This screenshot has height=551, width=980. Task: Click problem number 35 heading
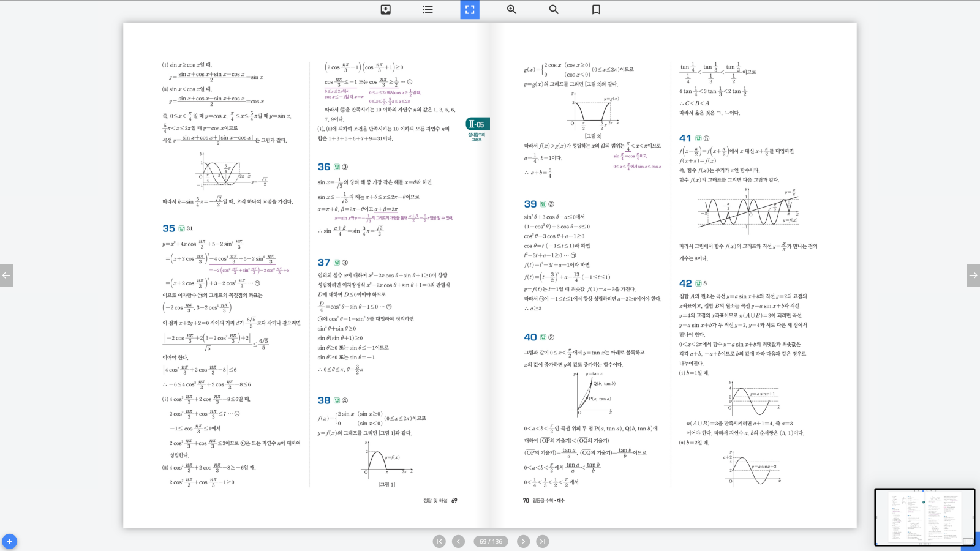pyautogui.click(x=168, y=228)
